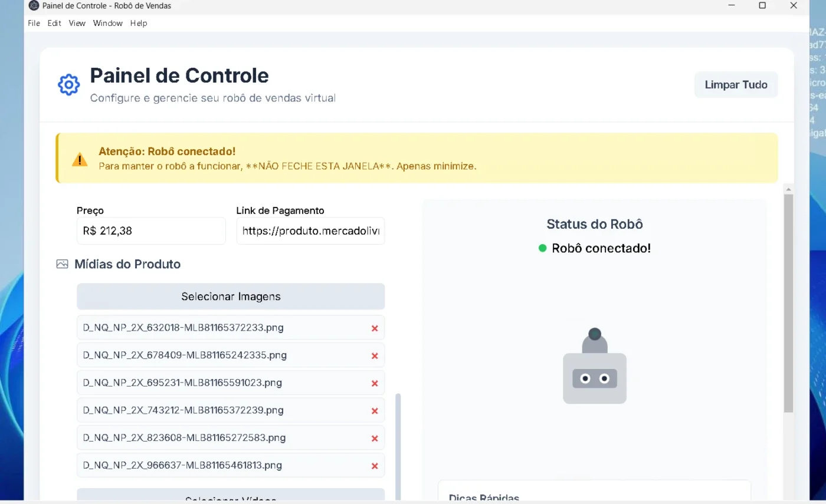Click the gray robot illustration
This screenshot has height=504, width=826.
click(595, 365)
